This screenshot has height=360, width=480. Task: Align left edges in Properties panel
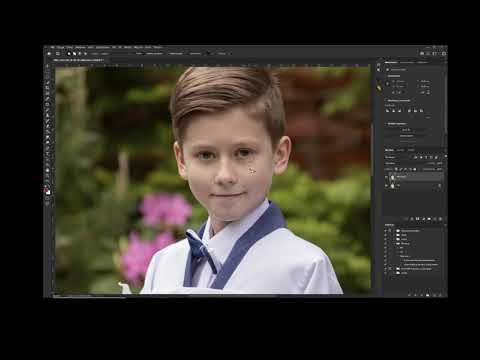(x=387, y=110)
